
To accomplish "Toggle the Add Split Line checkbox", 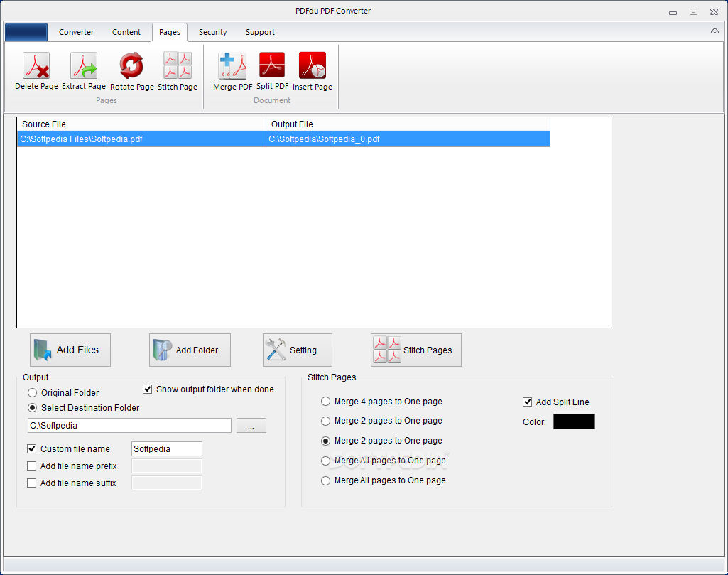I will (x=528, y=402).
